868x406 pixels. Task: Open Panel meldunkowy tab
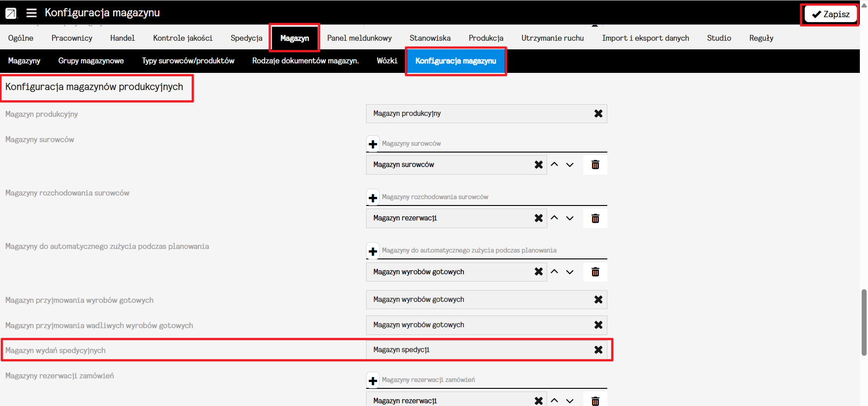coord(359,38)
